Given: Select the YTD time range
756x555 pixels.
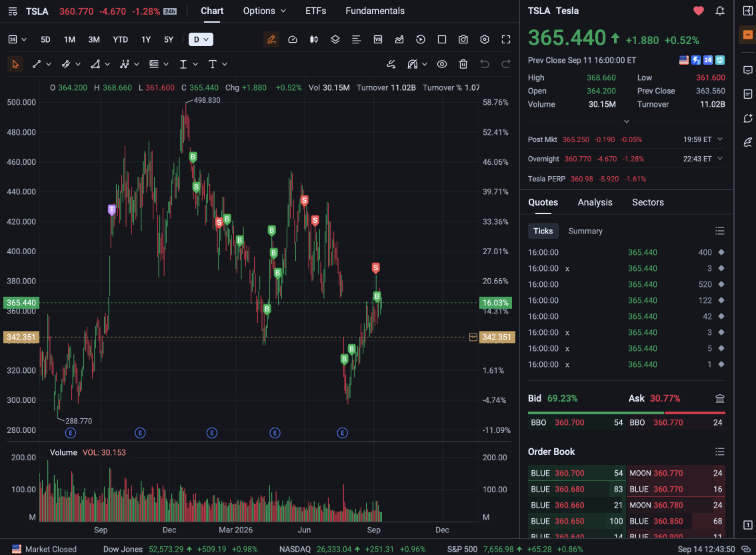Looking at the screenshot, I should tap(120, 39).
